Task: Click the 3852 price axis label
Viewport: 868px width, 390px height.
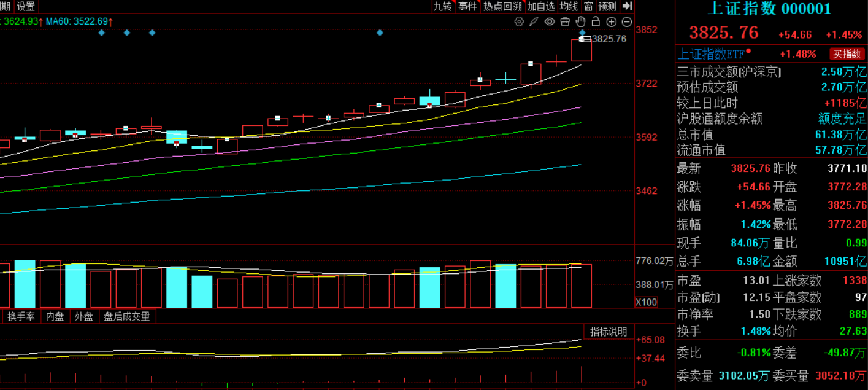Action: pyautogui.click(x=647, y=29)
